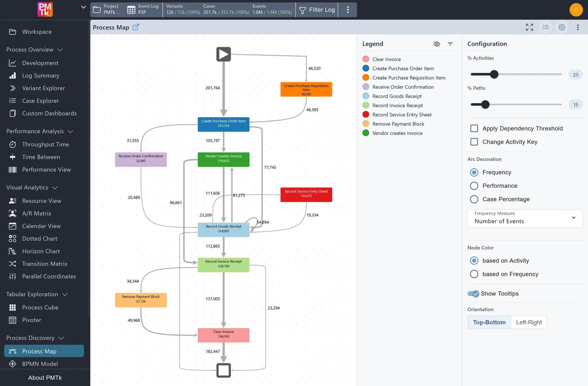The image size is (588, 386).
Task: Open Throughput Time stopwatch icon
Action: pyautogui.click(x=13, y=145)
